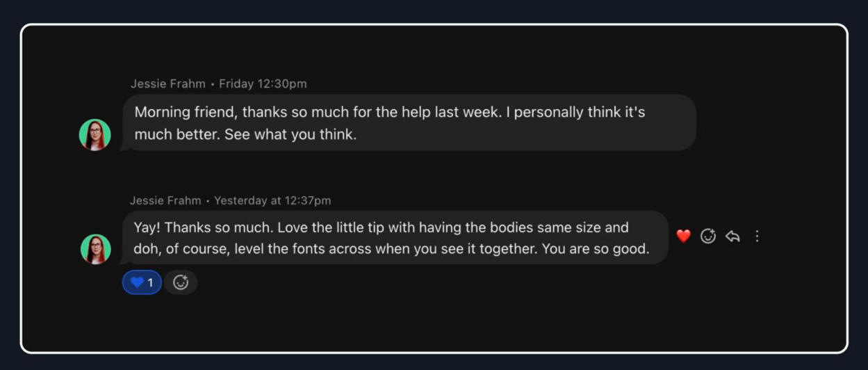
Task: React with the red heart quick reaction
Action: [683, 236]
